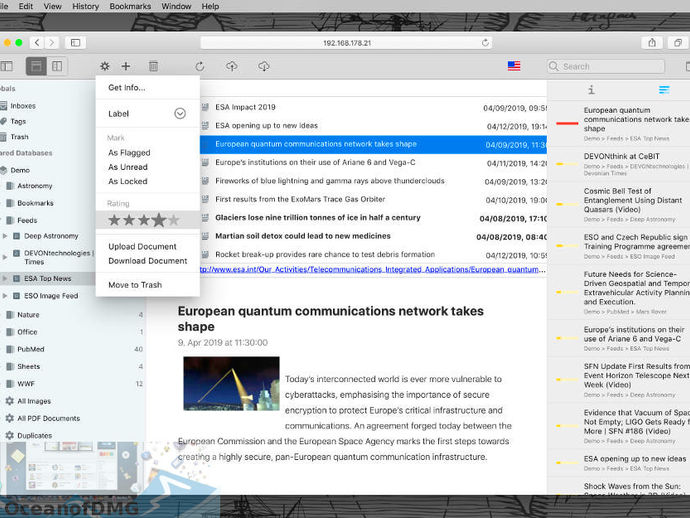Toggle the Safari sidebar button
Viewport: 690px width, 518px height.
coord(75,43)
